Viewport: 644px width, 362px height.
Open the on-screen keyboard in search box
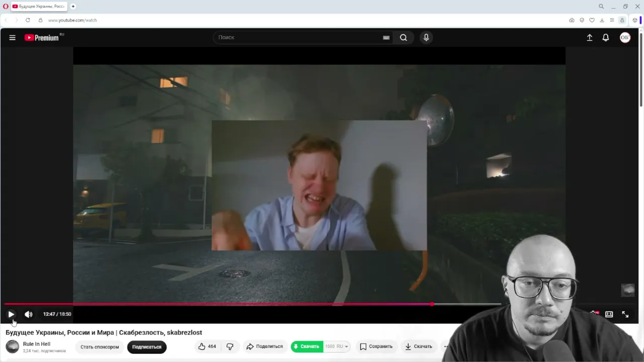pos(386,38)
